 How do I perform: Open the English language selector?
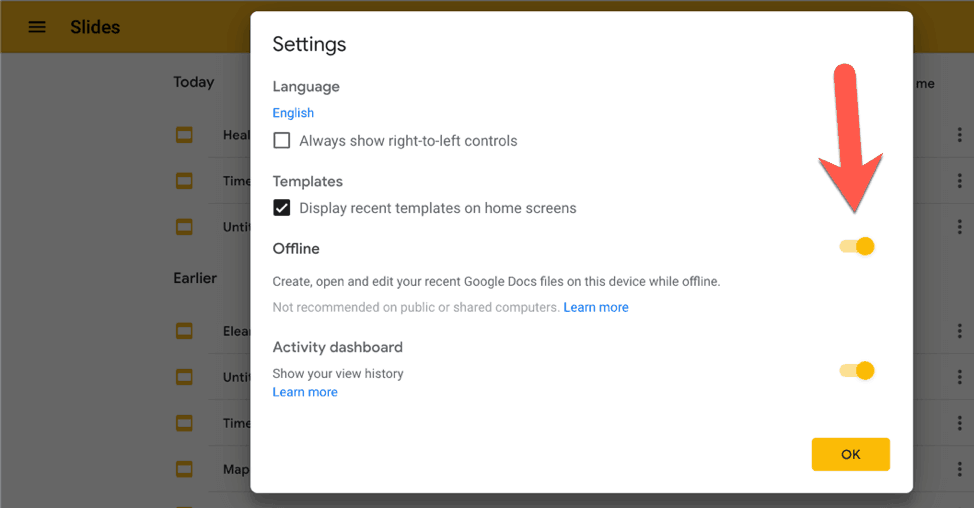tap(293, 113)
